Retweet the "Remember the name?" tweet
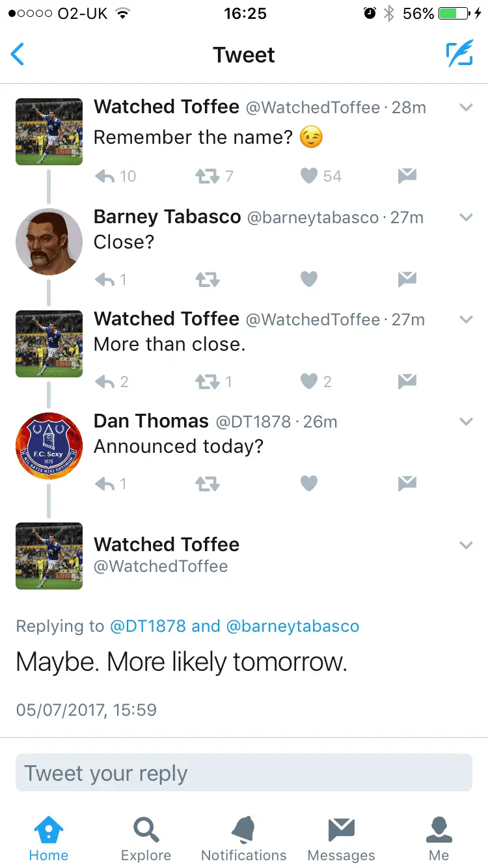 coord(208,176)
